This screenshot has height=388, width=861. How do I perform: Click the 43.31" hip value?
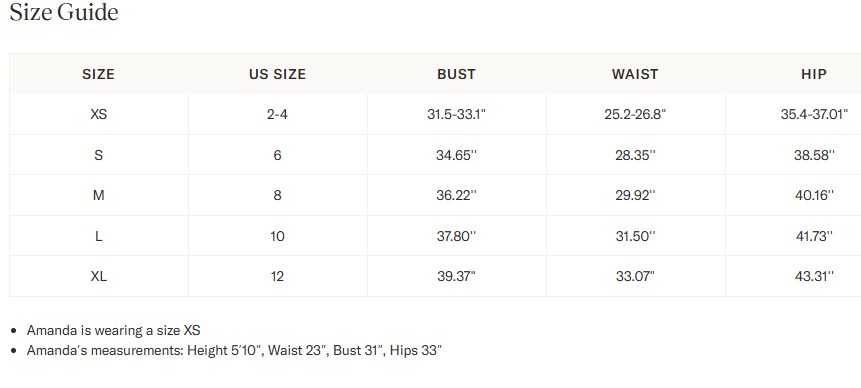[x=814, y=276]
